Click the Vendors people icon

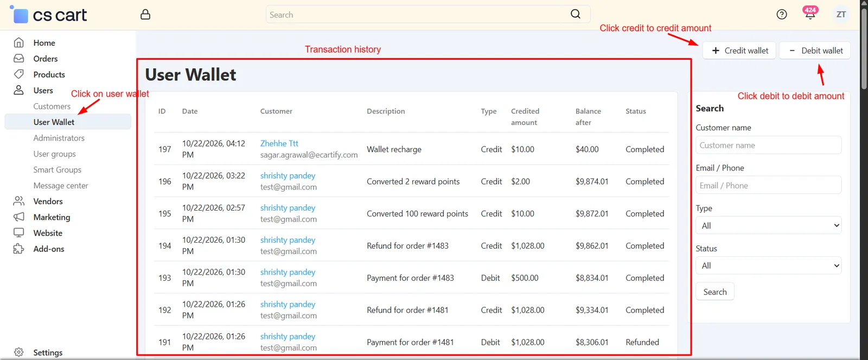click(x=18, y=201)
